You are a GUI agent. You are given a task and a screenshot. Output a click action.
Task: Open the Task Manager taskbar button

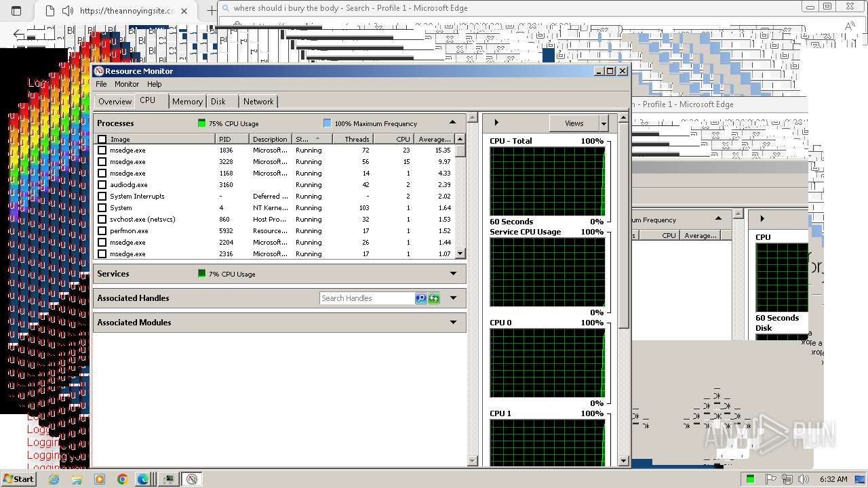point(168,479)
